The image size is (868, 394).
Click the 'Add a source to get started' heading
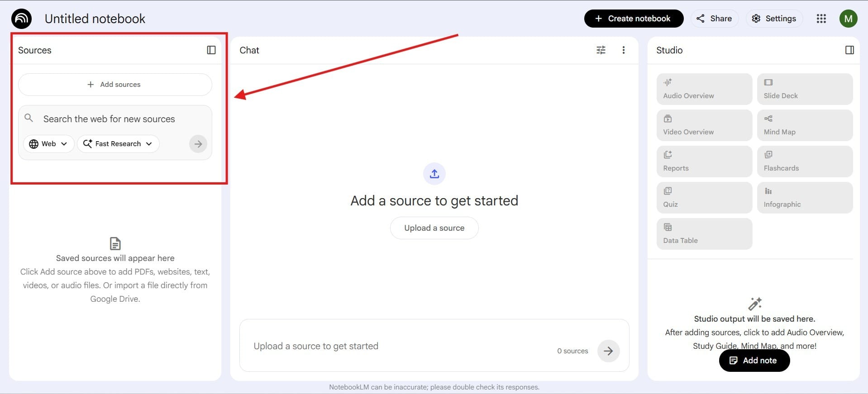(434, 200)
